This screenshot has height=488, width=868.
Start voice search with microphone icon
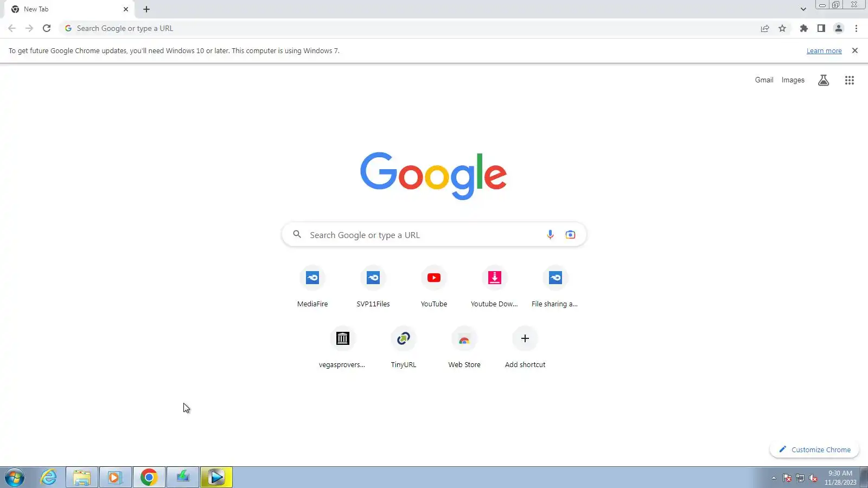[x=550, y=235]
